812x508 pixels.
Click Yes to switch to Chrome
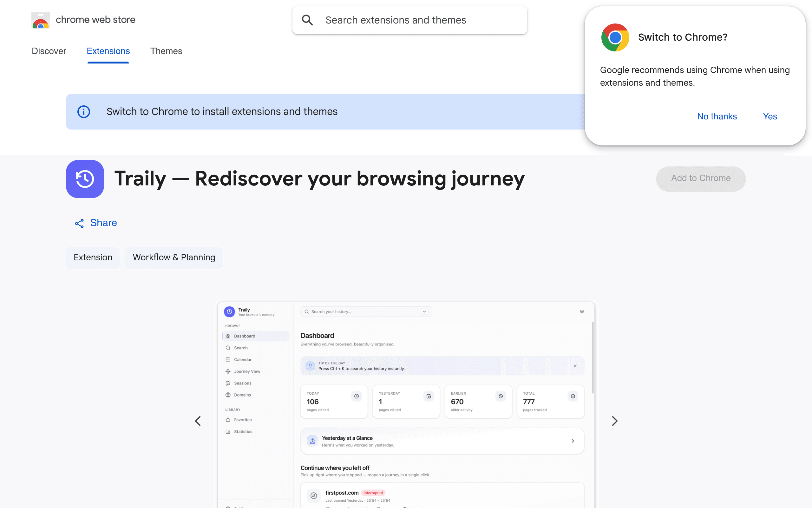[x=770, y=116]
